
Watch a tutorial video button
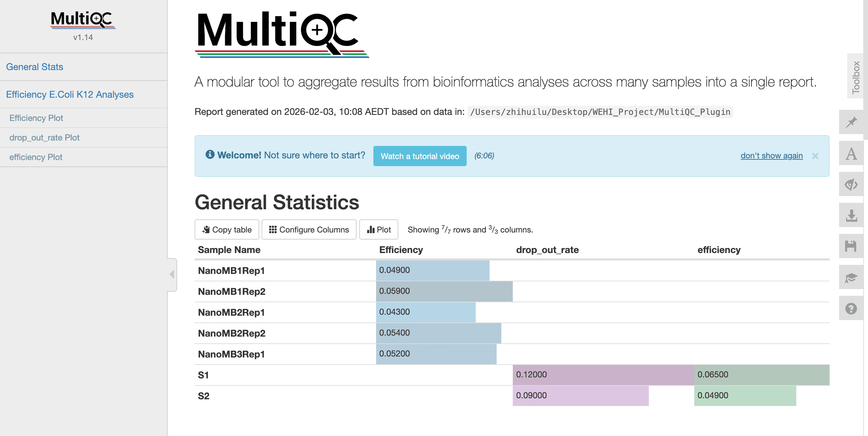point(420,156)
